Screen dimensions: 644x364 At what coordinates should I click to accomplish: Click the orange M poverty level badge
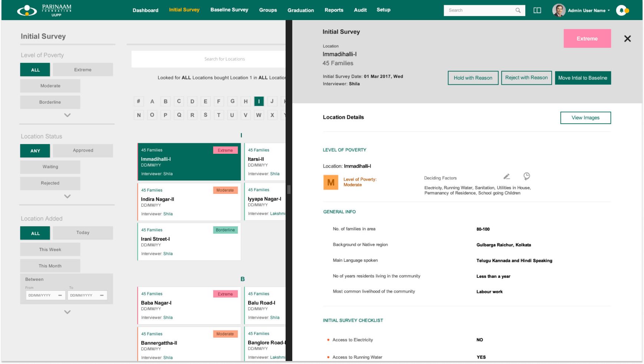click(331, 182)
